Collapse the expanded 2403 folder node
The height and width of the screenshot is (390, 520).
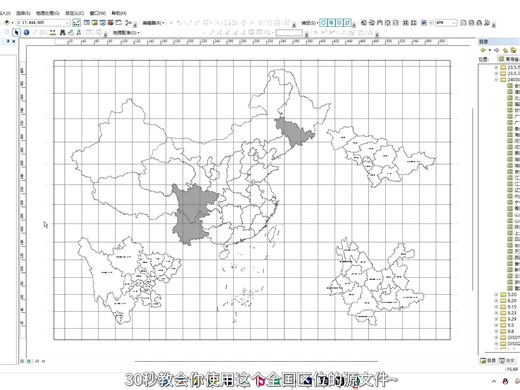click(496, 80)
